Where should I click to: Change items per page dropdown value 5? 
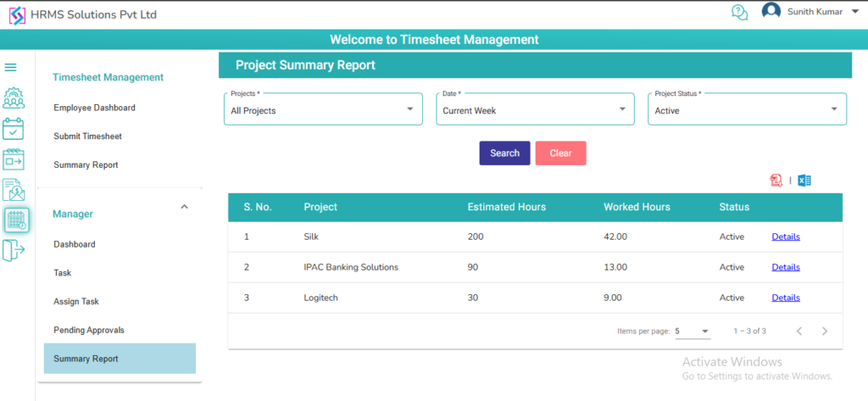pos(693,331)
